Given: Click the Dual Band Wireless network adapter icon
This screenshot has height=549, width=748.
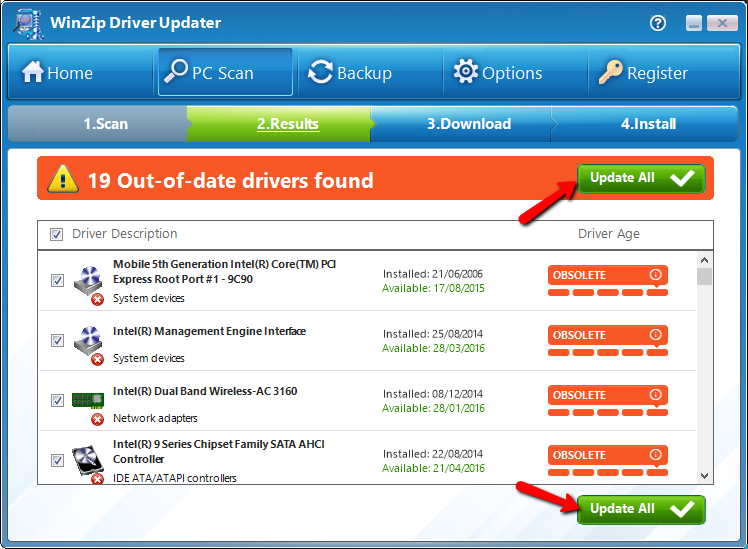Looking at the screenshot, I should pyautogui.click(x=88, y=401).
